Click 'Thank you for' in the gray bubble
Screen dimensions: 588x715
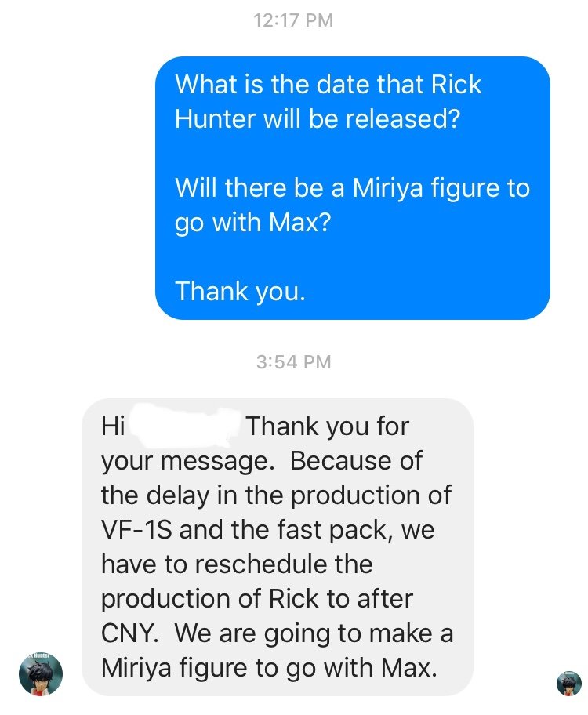click(x=328, y=426)
